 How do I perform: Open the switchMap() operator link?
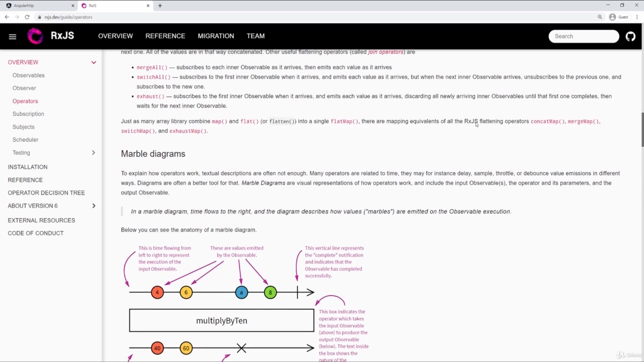coord(138,131)
